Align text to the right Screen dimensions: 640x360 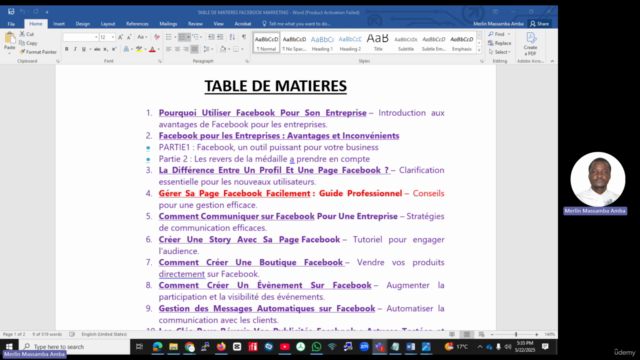tap(186, 49)
